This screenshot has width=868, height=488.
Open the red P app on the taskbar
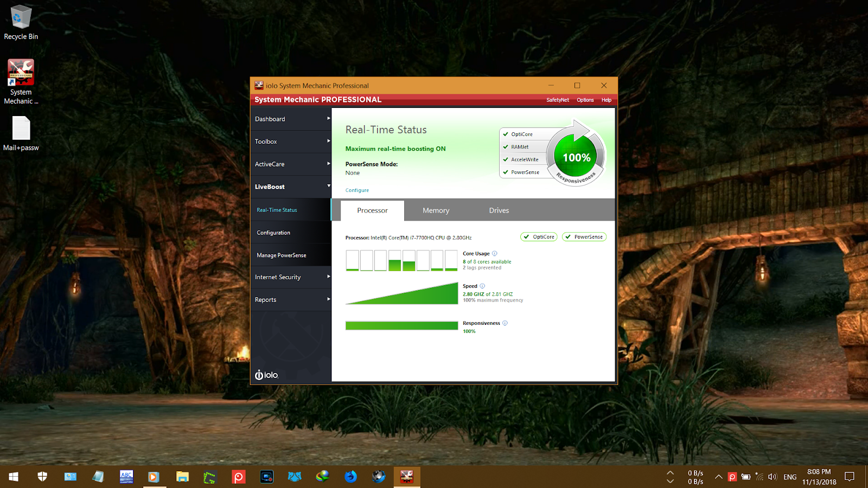238,477
